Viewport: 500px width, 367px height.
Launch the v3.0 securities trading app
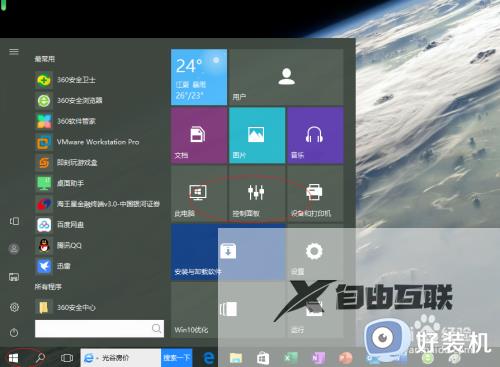tap(99, 204)
